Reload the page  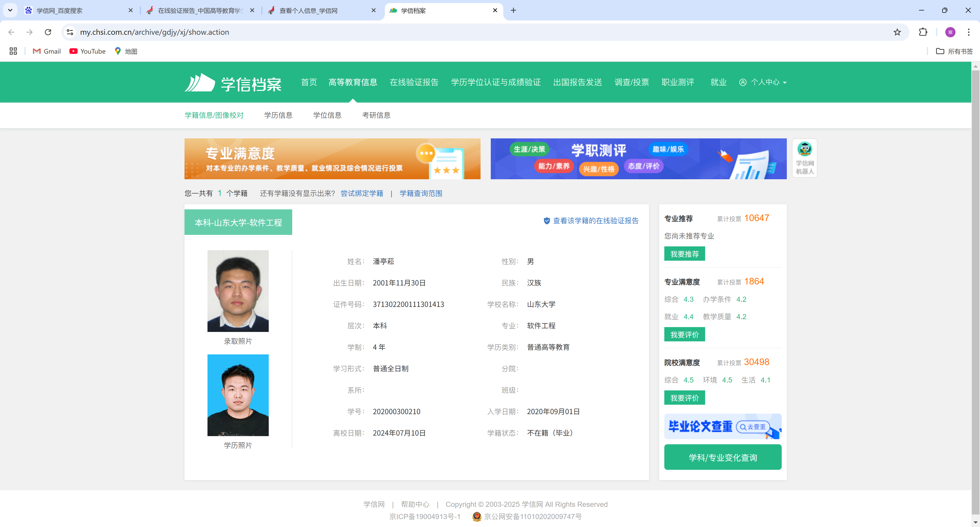pos(48,32)
